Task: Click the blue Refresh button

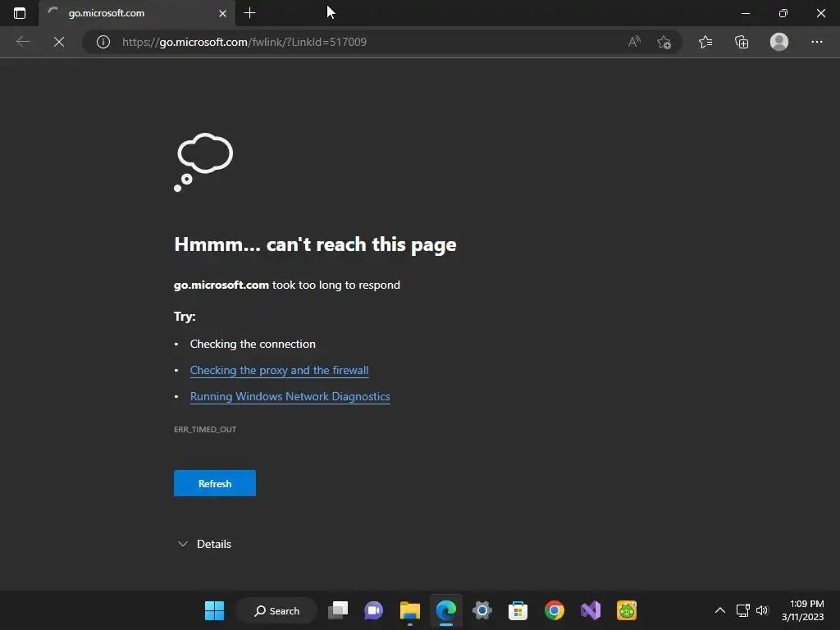Action: pyautogui.click(x=215, y=483)
